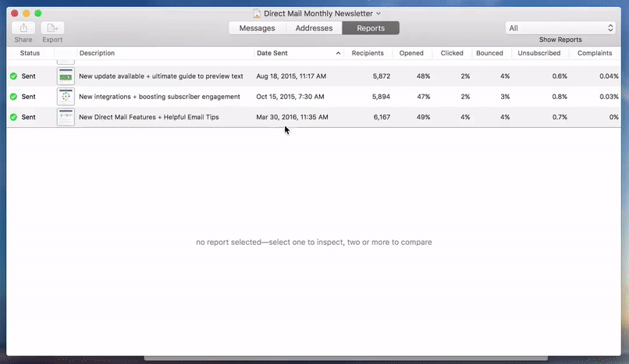Open the title chevron next to Direct Mail Monthly Newsletter

pyautogui.click(x=378, y=13)
